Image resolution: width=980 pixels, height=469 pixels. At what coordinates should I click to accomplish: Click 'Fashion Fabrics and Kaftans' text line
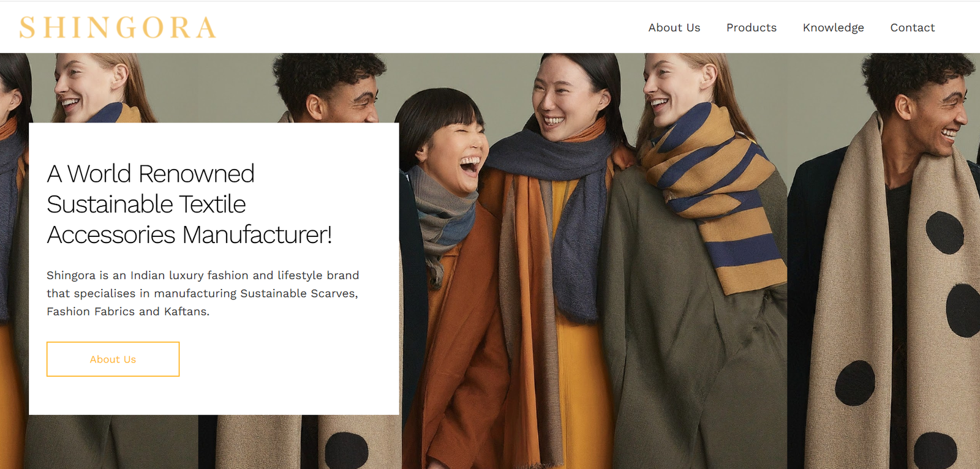[128, 312]
